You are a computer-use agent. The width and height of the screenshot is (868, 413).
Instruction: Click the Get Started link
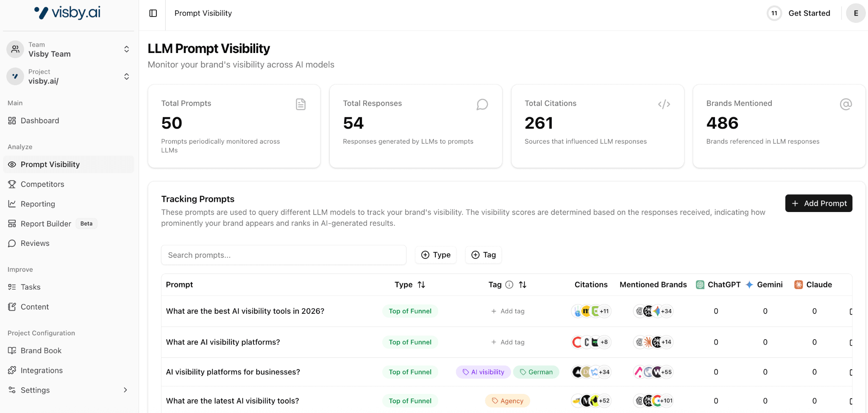coord(809,13)
